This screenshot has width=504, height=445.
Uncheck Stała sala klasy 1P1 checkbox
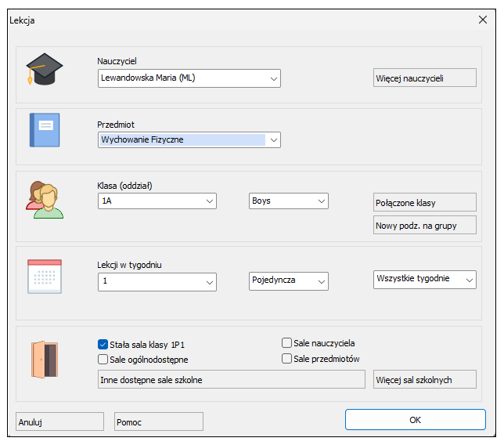[x=103, y=345]
